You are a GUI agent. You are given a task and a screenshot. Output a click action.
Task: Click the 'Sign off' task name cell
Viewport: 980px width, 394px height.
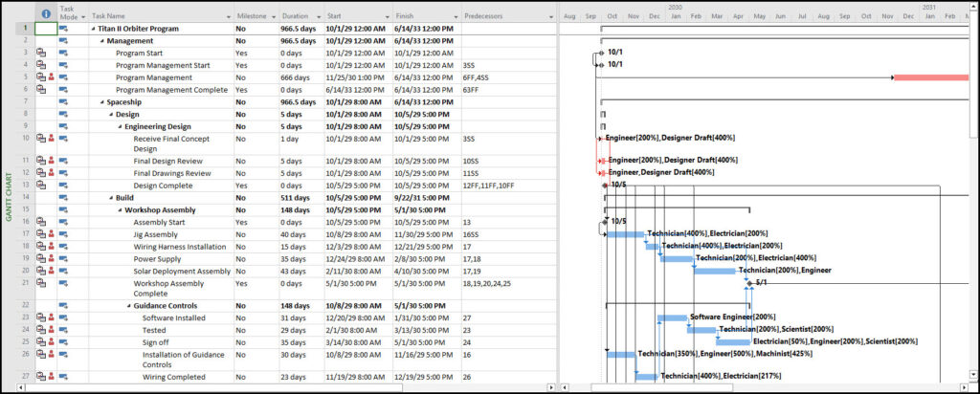[x=161, y=342]
